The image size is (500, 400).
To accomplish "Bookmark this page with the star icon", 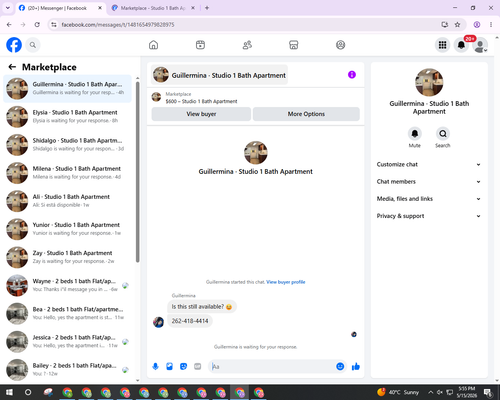I will point(457,25).
